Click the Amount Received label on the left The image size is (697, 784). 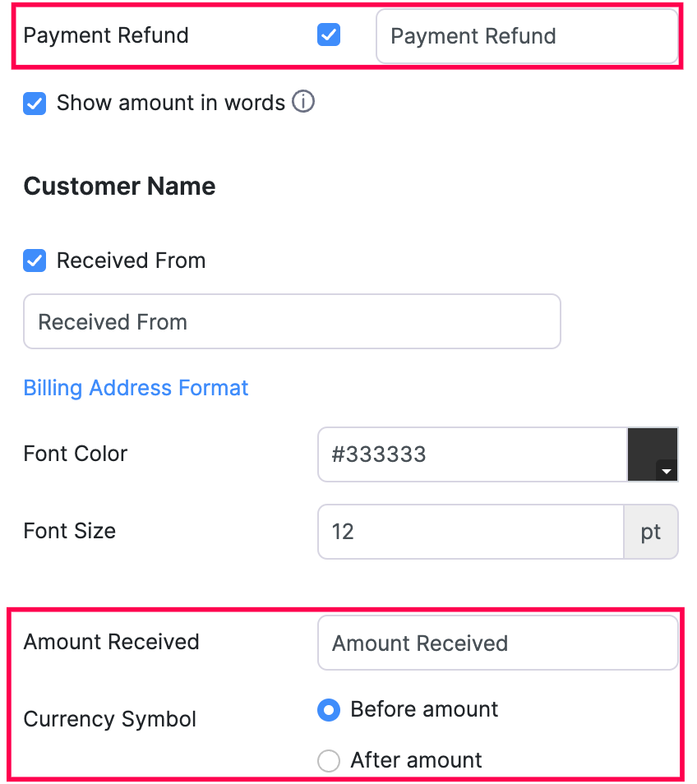click(x=112, y=642)
